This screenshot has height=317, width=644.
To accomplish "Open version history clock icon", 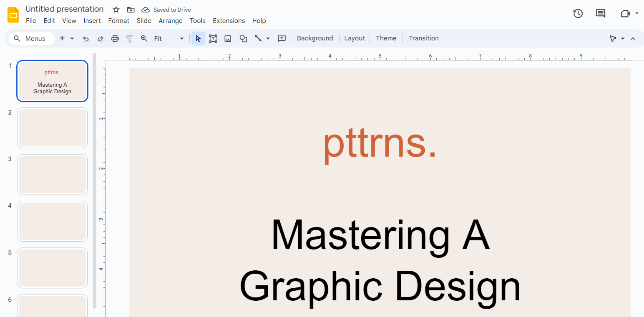I will point(578,13).
